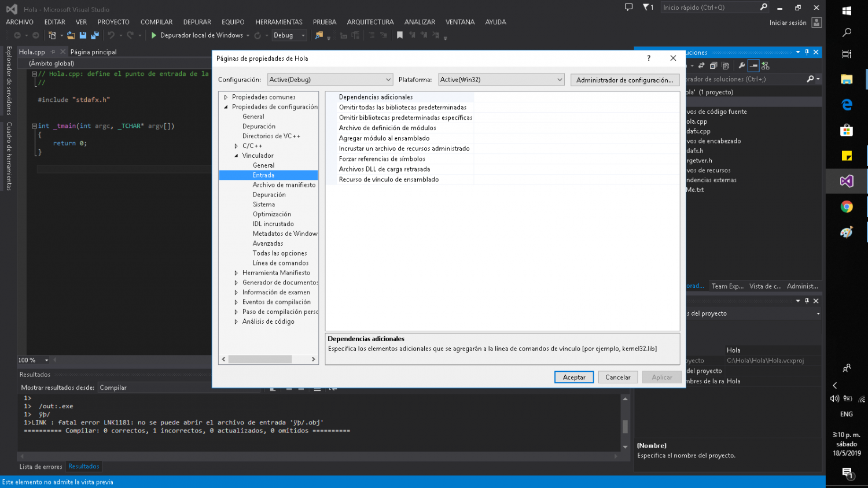Click the bookmark icon in the toolbar
Viewport: 868px width, 488px height.
[399, 35]
